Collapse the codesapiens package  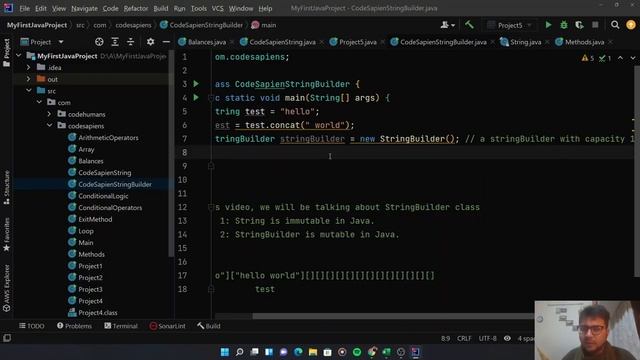coord(49,126)
